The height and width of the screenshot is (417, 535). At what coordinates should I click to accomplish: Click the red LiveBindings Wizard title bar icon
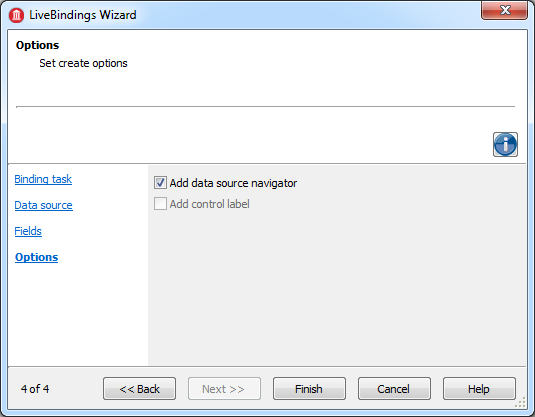coord(16,15)
